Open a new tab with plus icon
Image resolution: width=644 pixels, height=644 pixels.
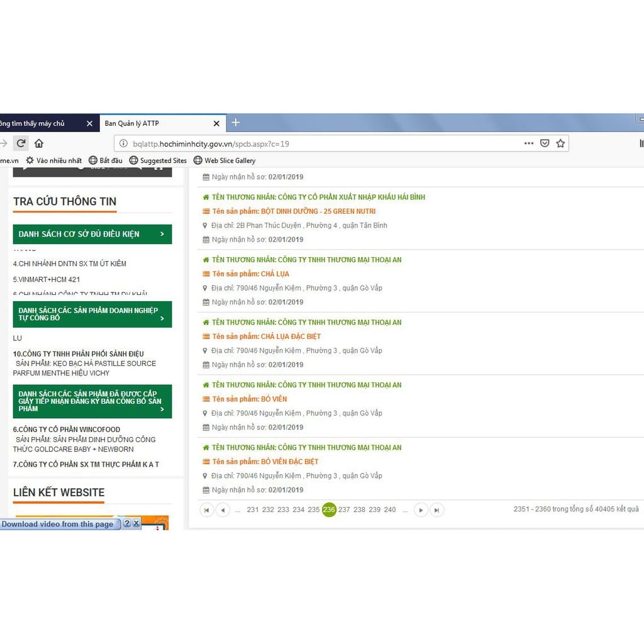point(236,123)
